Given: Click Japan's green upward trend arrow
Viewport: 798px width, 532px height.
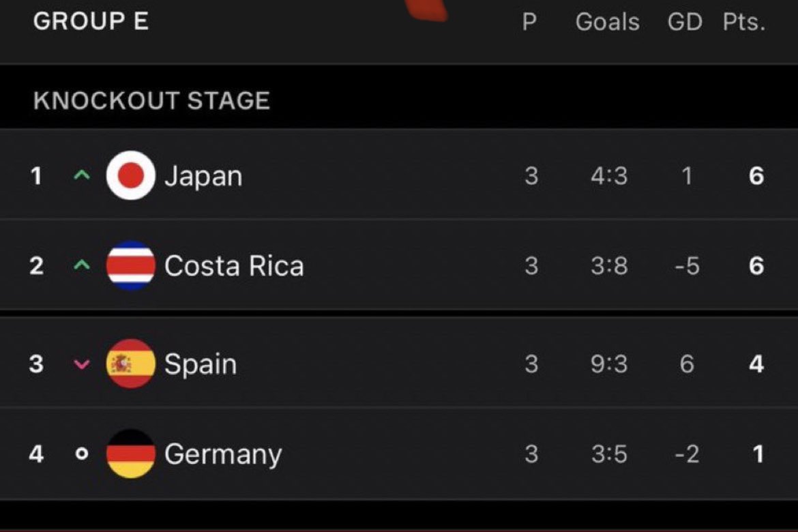Looking at the screenshot, I should click(81, 176).
